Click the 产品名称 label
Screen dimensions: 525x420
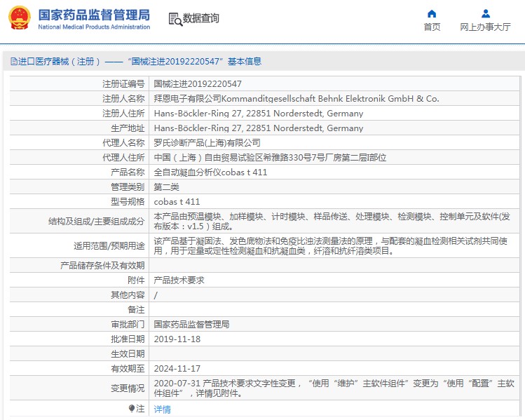tap(128, 172)
